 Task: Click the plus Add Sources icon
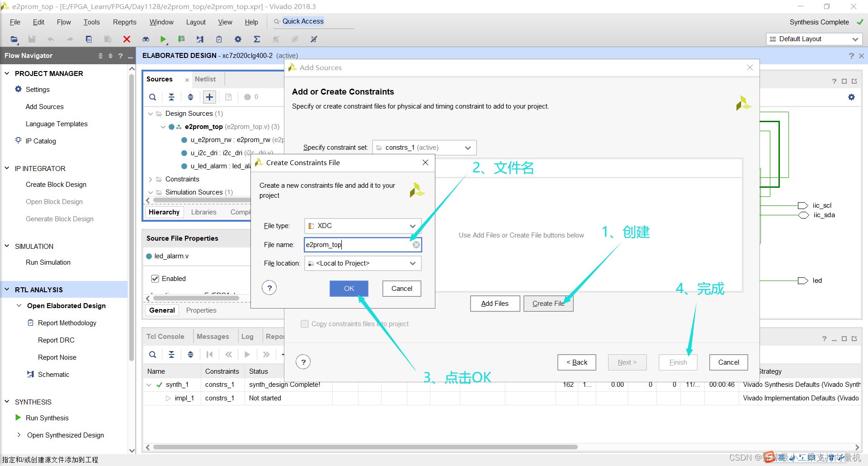(209, 97)
